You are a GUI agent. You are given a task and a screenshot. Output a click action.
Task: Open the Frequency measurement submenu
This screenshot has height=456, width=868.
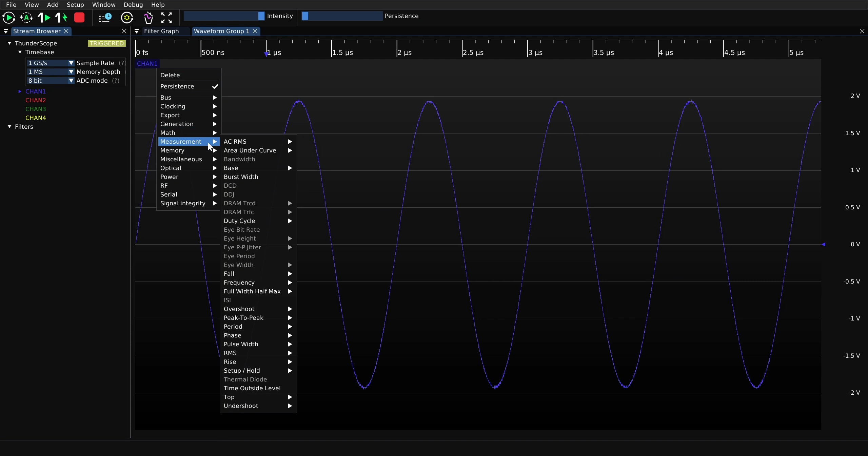[258, 283]
